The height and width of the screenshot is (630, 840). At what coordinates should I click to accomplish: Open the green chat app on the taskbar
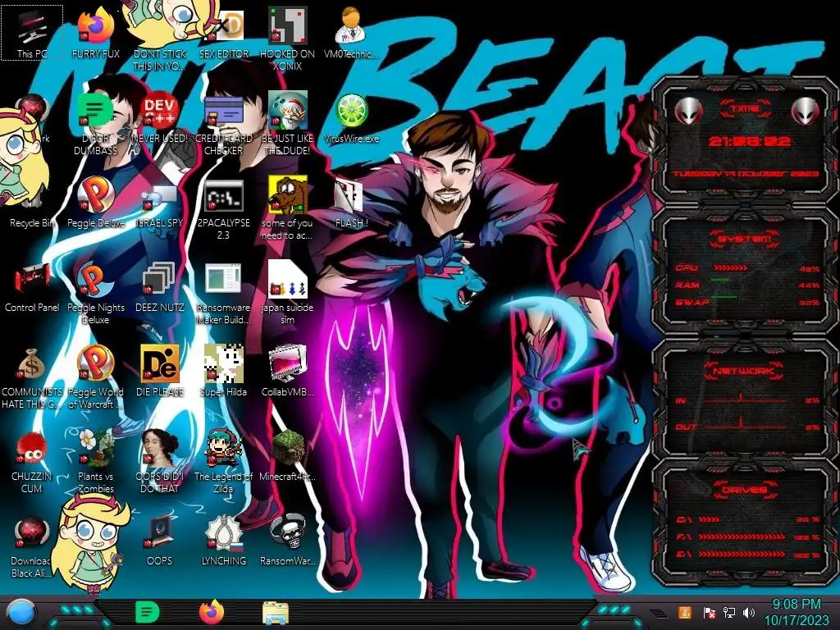tap(147, 613)
